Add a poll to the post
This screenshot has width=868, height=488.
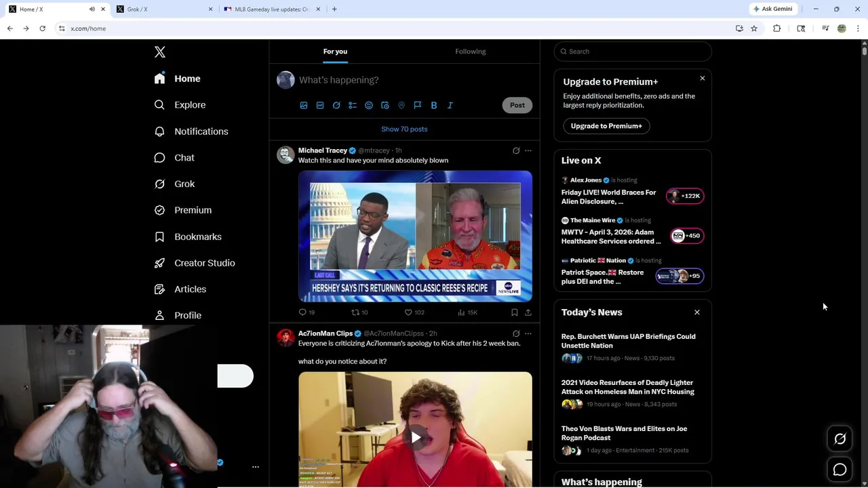[353, 105]
